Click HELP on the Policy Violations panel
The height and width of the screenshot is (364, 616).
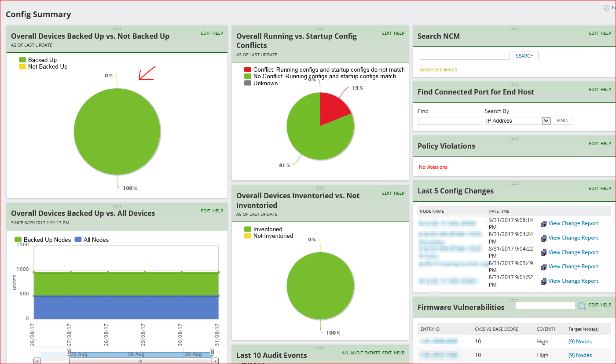606,144
